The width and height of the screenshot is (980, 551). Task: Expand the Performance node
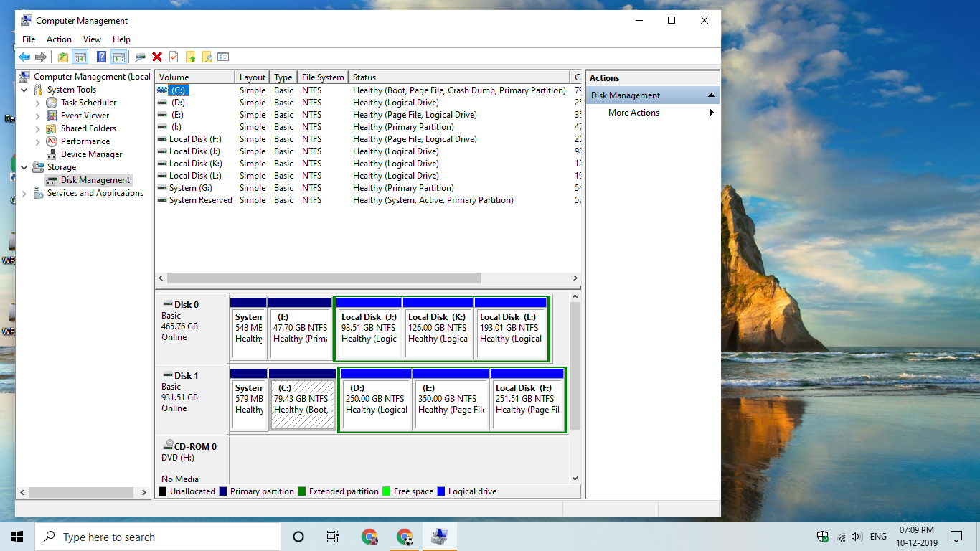click(x=38, y=141)
